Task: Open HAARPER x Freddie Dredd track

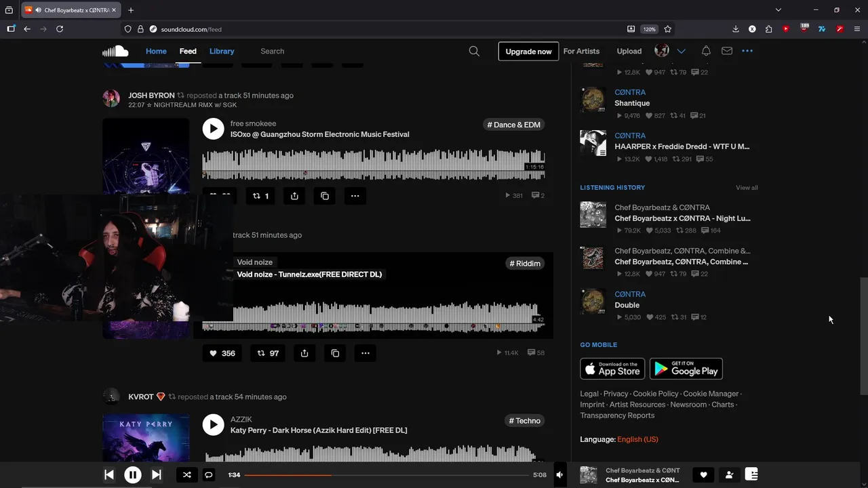Action: [682, 146]
